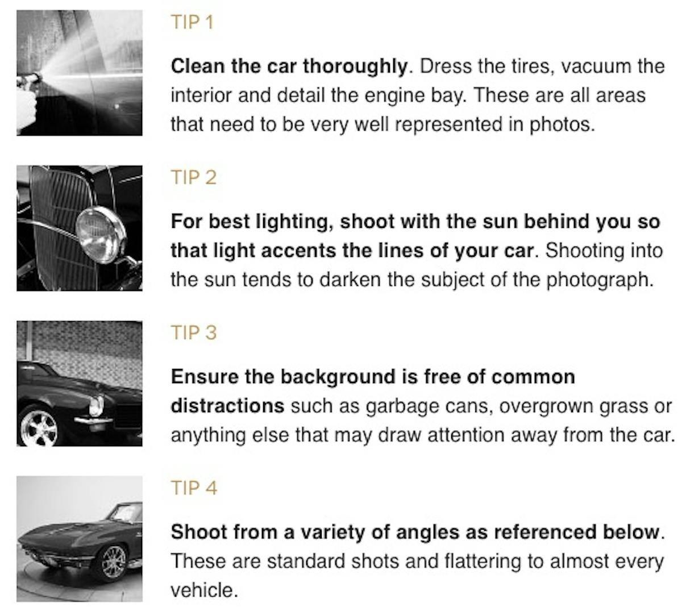Select bold "Ensure the background is free" text
Screen dimensions: 682x616
pos(372,377)
